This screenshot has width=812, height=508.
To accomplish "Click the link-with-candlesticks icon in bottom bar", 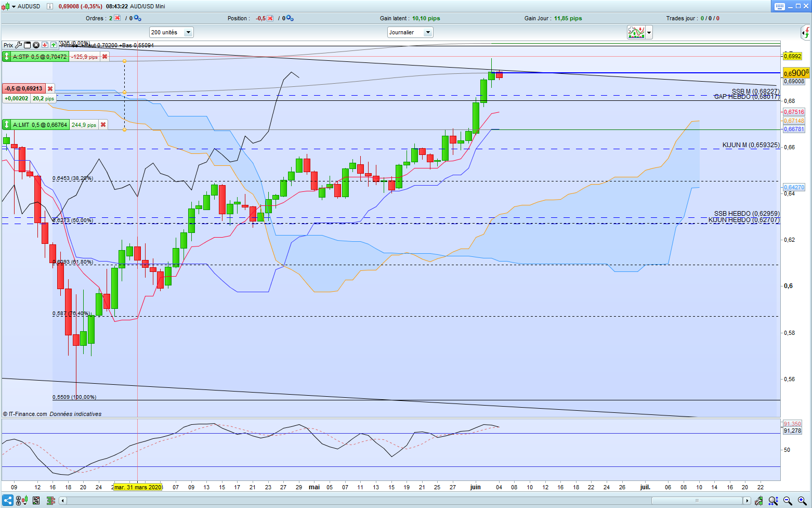I will pyautogui.click(x=22, y=501).
